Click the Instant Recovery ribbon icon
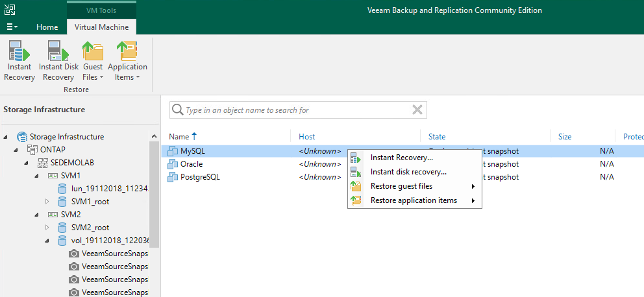The image size is (644, 297). (x=19, y=50)
